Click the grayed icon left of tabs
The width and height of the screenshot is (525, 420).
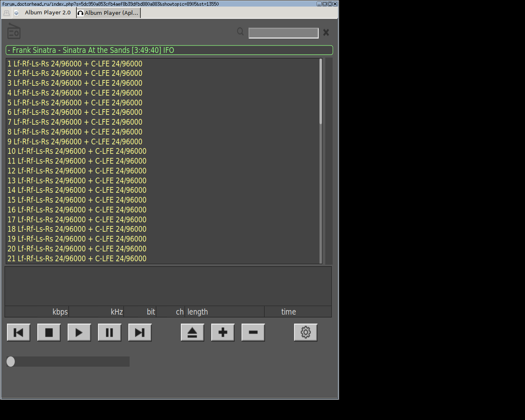[6, 13]
